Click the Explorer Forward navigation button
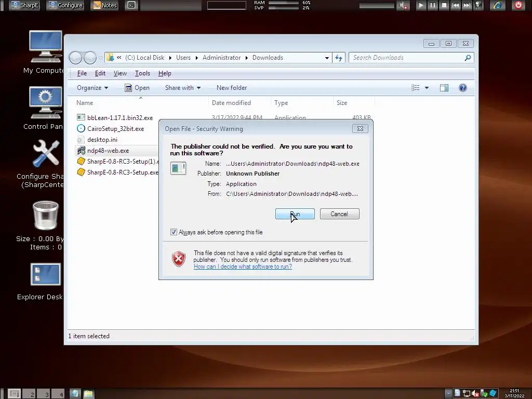The height and width of the screenshot is (399, 532). (x=90, y=58)
